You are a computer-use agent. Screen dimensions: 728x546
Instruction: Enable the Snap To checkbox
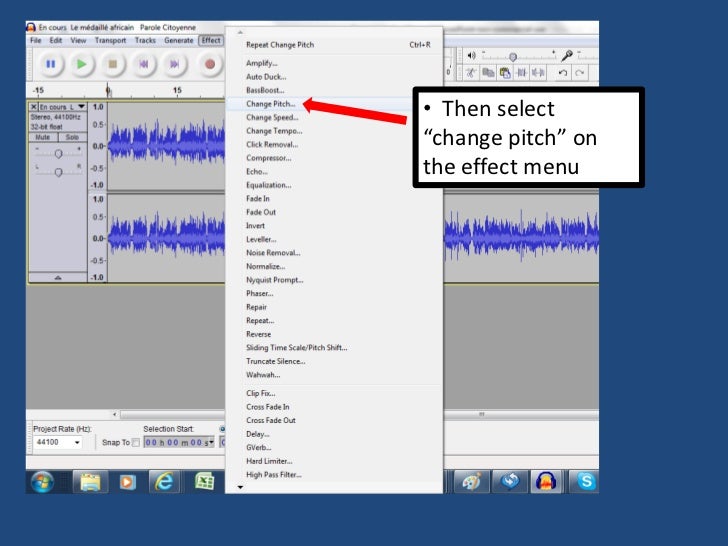pos(136,442)
